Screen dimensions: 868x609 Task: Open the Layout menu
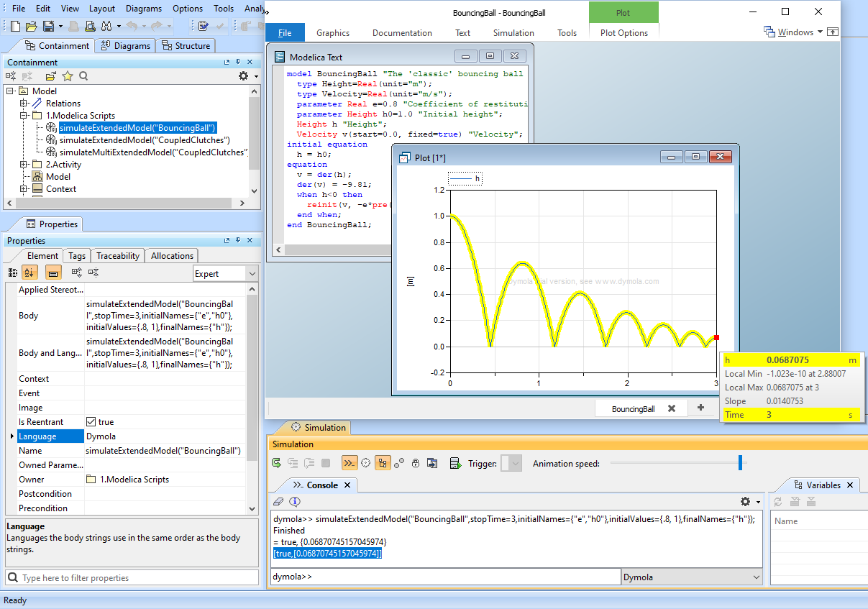pyautogui.click(x=101, y=9)
